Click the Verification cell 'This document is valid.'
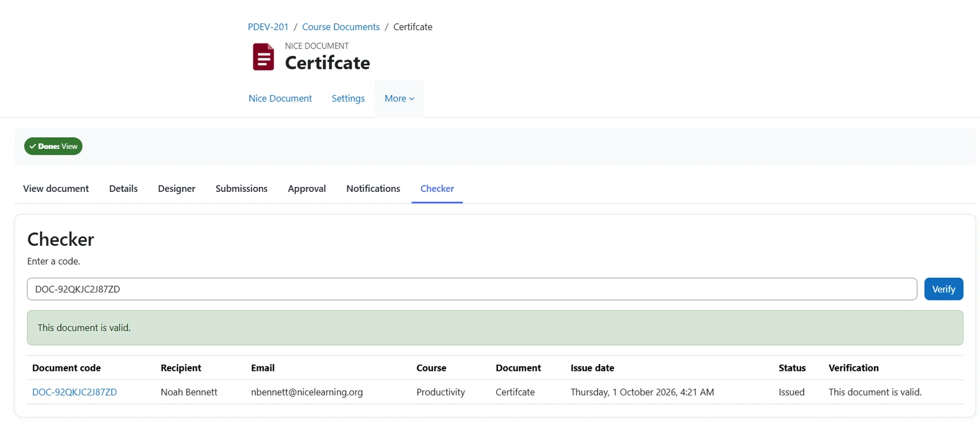Image resolution: width=980 pixels, height=442 pixels. coord(875,392)
